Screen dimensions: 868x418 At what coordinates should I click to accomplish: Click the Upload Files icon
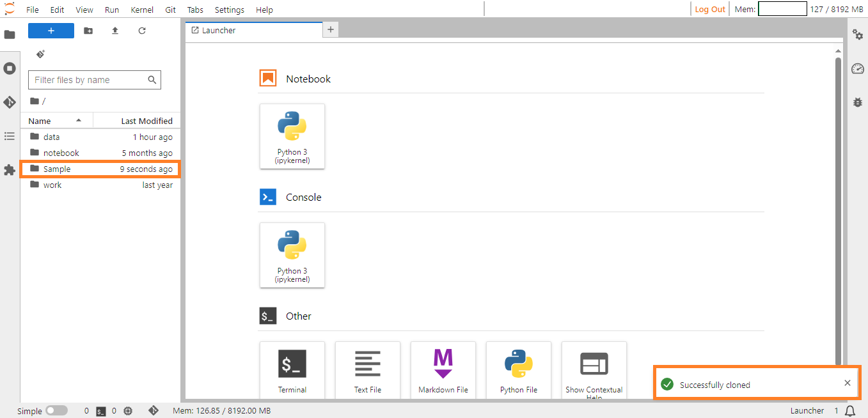pos(115,31)
